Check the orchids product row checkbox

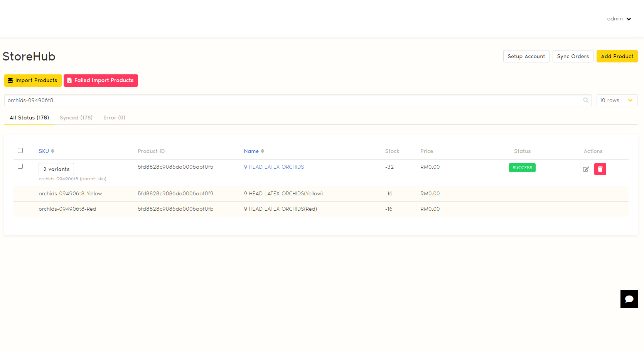point(20,166)
